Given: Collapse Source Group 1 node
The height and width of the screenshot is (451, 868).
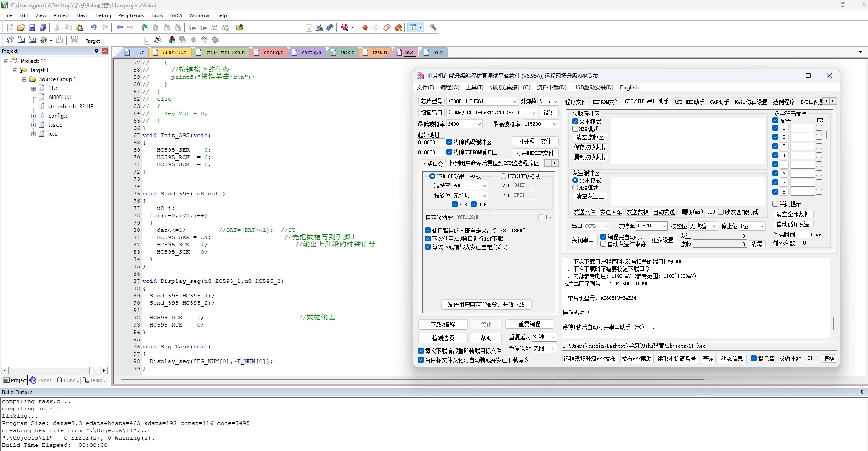Looking at the screenshot, I should pyautogui.click(x=24, y=79).
